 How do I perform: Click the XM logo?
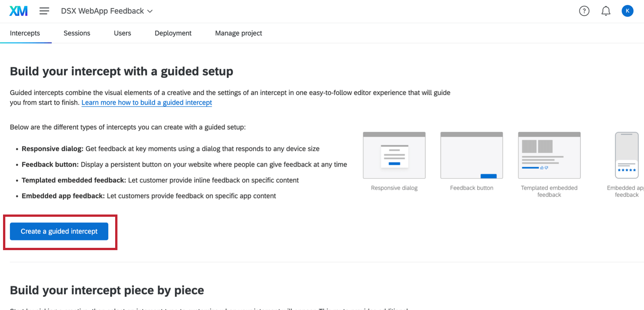(18, 11)
